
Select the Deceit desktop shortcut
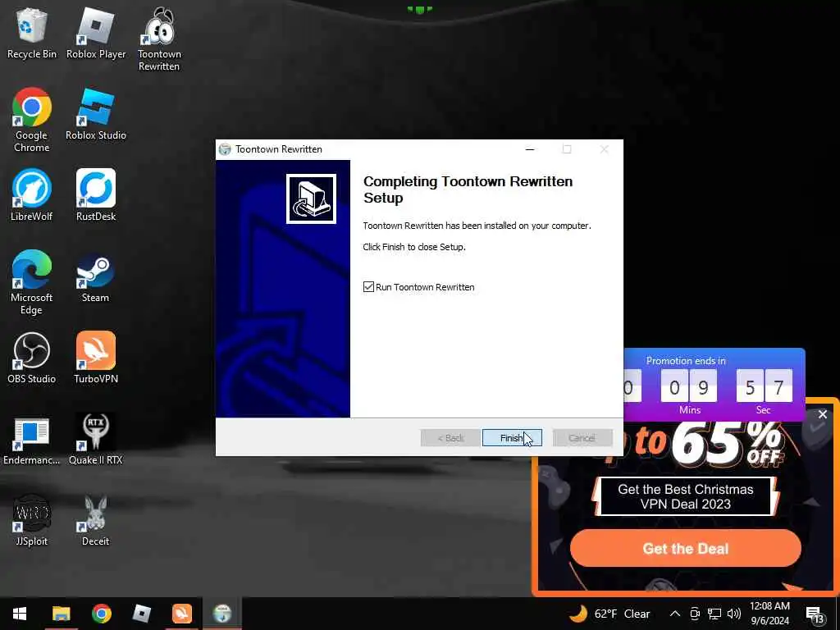tap(96, 521)
